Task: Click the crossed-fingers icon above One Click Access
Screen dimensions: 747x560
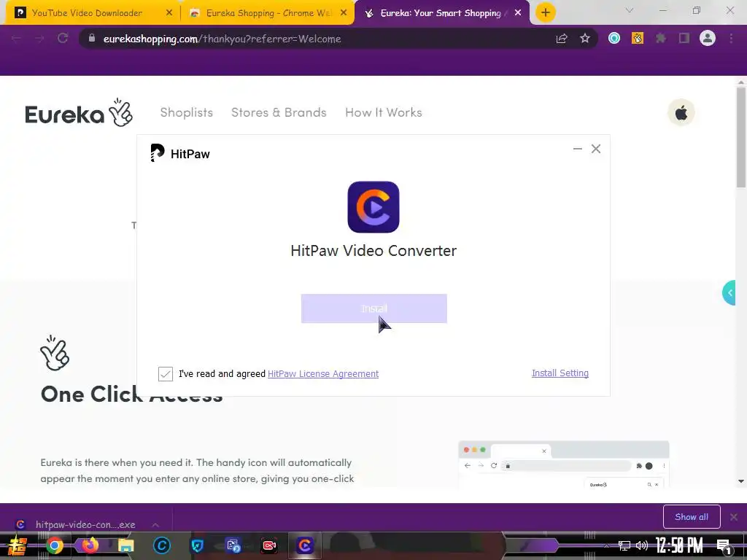Action: point(55,353)
